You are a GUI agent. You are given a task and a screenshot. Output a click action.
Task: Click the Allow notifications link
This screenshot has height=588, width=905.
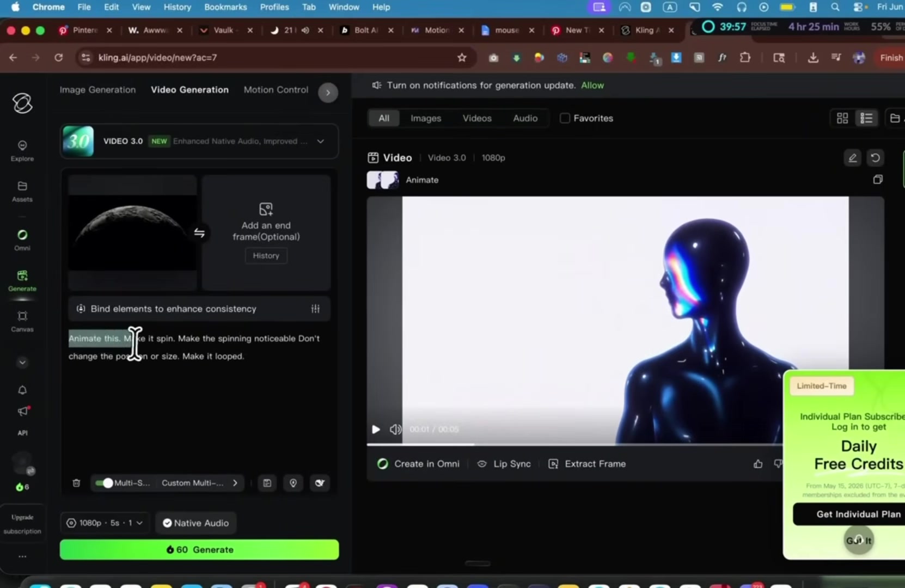click(592, 85)
